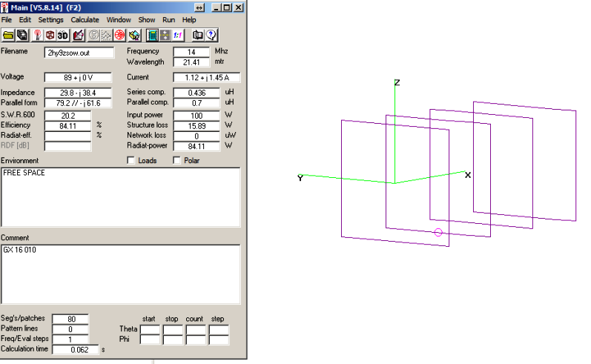Viewport: 591px width, 364px height.
Task: Open a NEC file with the folder icon
Action: (x=8, y=36)
